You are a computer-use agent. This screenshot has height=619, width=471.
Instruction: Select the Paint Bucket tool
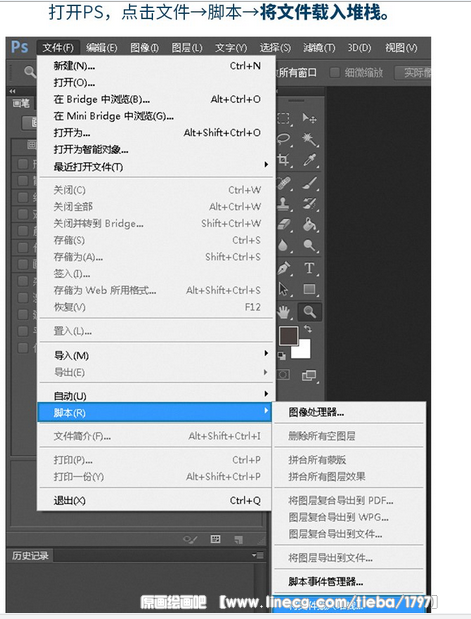310,224
